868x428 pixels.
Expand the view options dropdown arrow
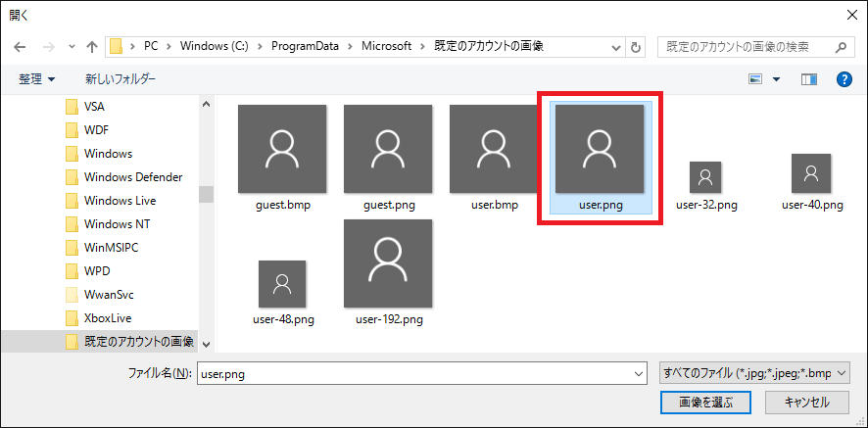coord(777,78)
